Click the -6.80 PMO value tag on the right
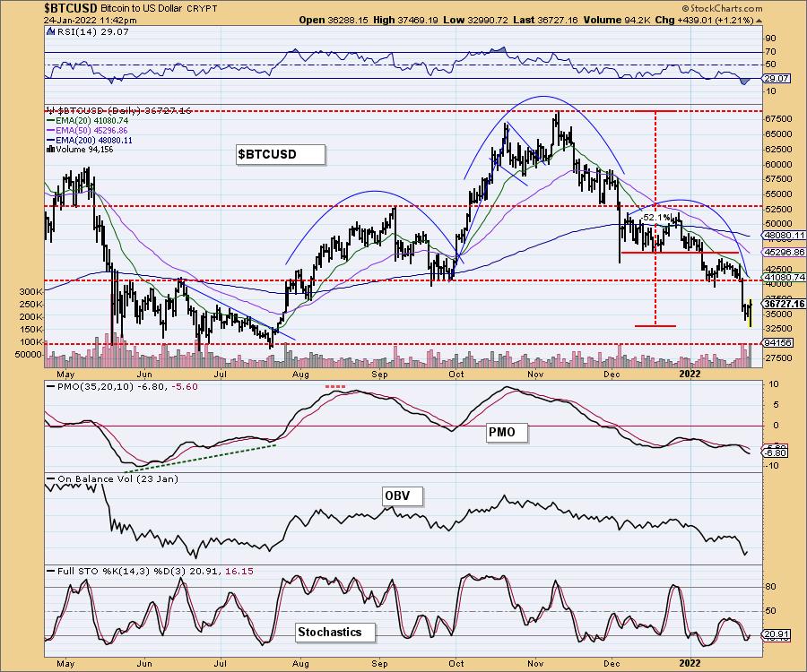The height and width of the screenshot is (672, 807). click(776, 452)
